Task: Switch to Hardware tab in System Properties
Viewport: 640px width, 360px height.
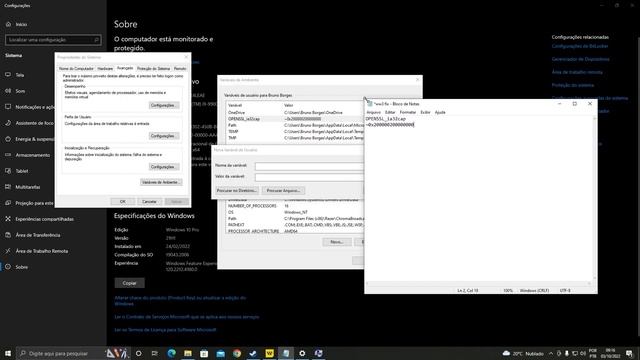Action: (105, 69)
